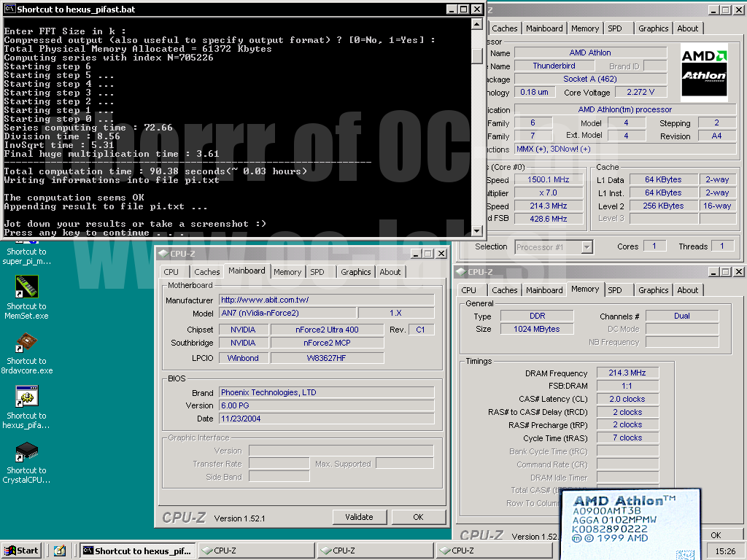Switch to the hexus_pifast taskbar item

[137, 551]
